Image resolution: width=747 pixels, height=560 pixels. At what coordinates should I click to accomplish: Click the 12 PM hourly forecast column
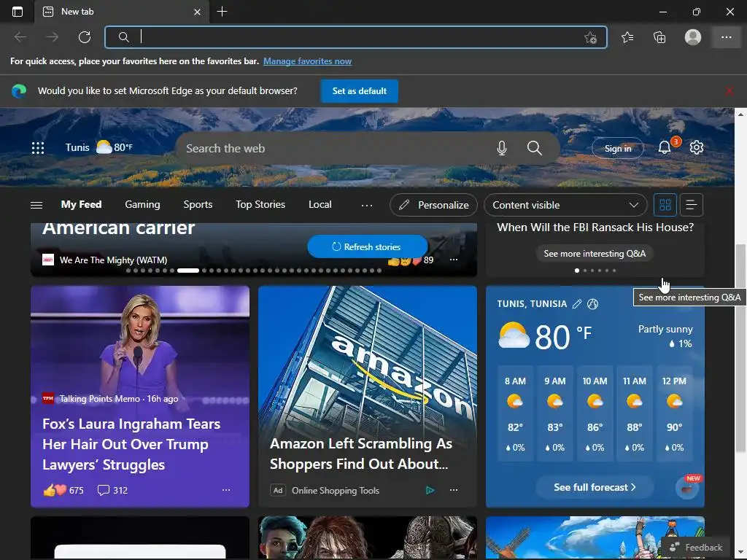(673, 413)
